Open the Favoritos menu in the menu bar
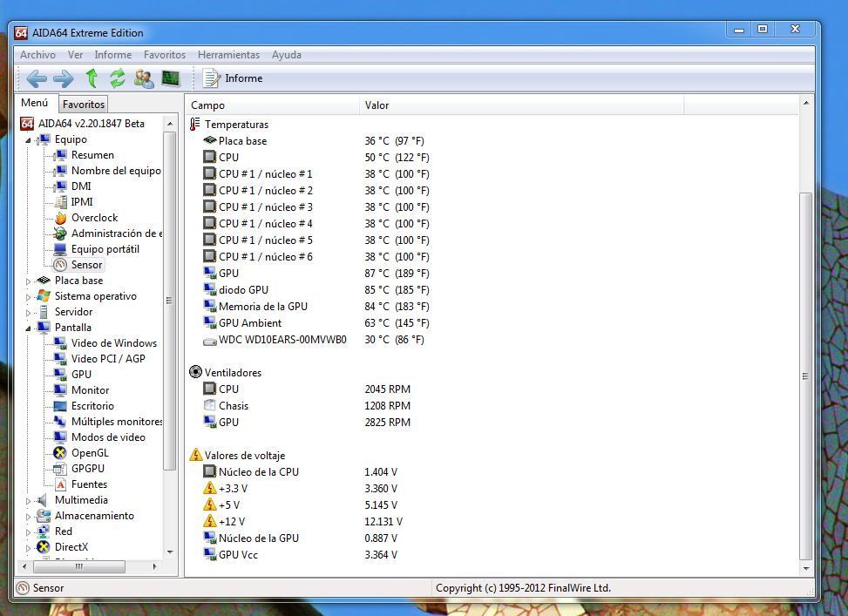Screen dimensions: 848x616 165,55
